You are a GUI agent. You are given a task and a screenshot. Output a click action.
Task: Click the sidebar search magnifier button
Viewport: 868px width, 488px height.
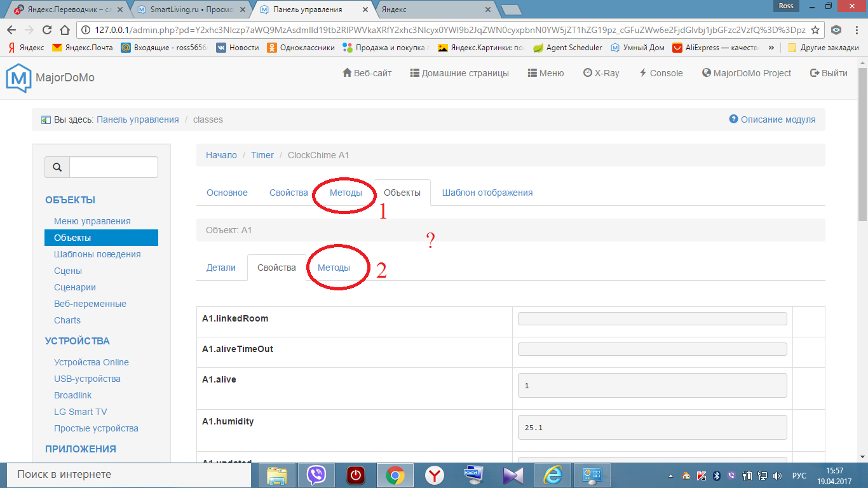(57, 167)
